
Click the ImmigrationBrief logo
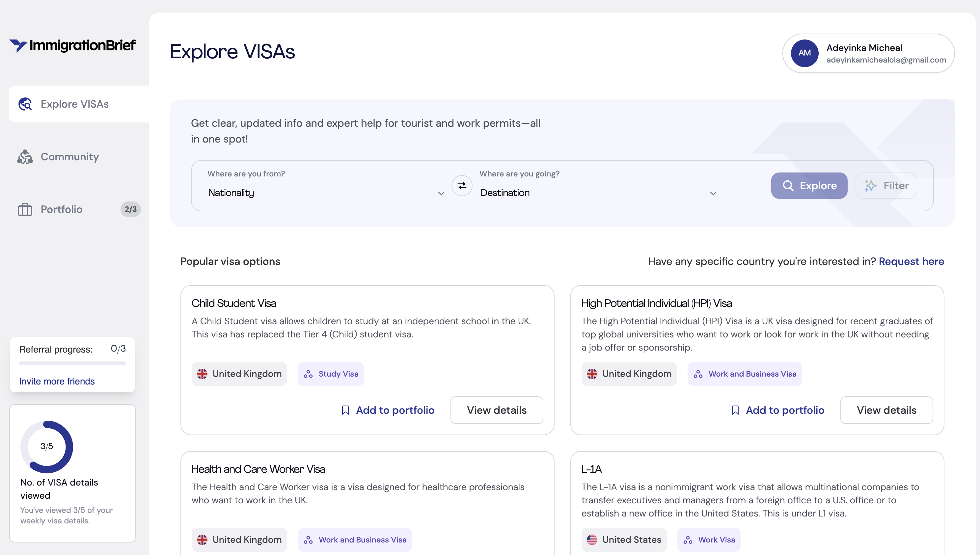(72, 45)
